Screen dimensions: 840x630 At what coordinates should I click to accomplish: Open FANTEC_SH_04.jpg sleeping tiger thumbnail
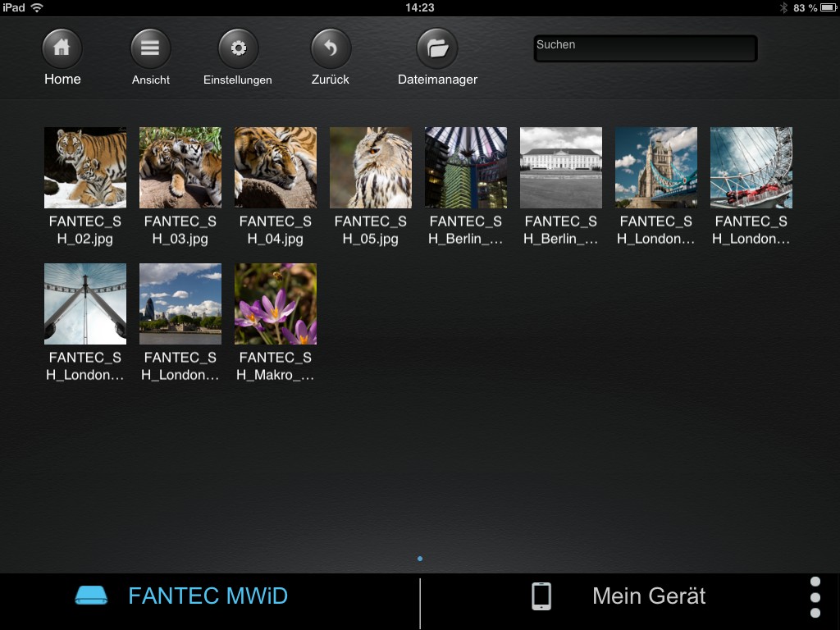click(276, 167)
